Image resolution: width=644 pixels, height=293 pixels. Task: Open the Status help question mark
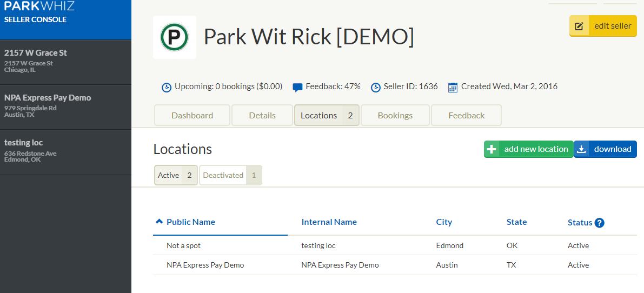tap(600, 223)
